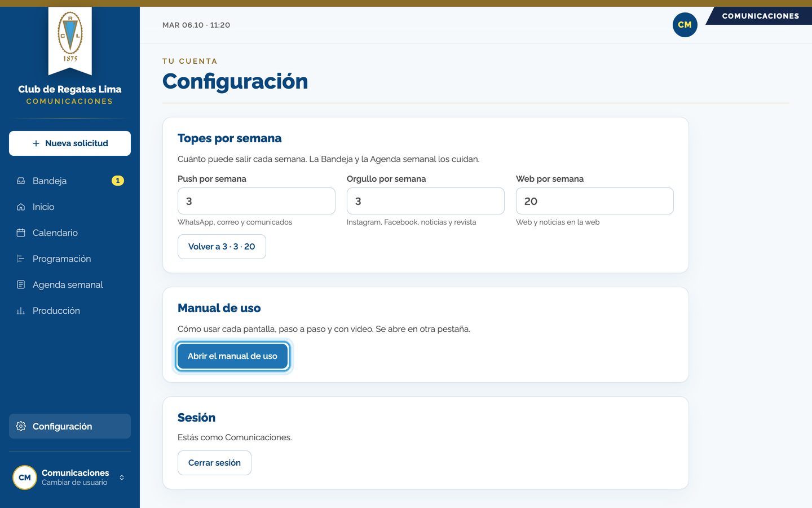Viewport: 812px width, 508px height.
Task: Click the Manual de uso heading
Action: point(219,308)
